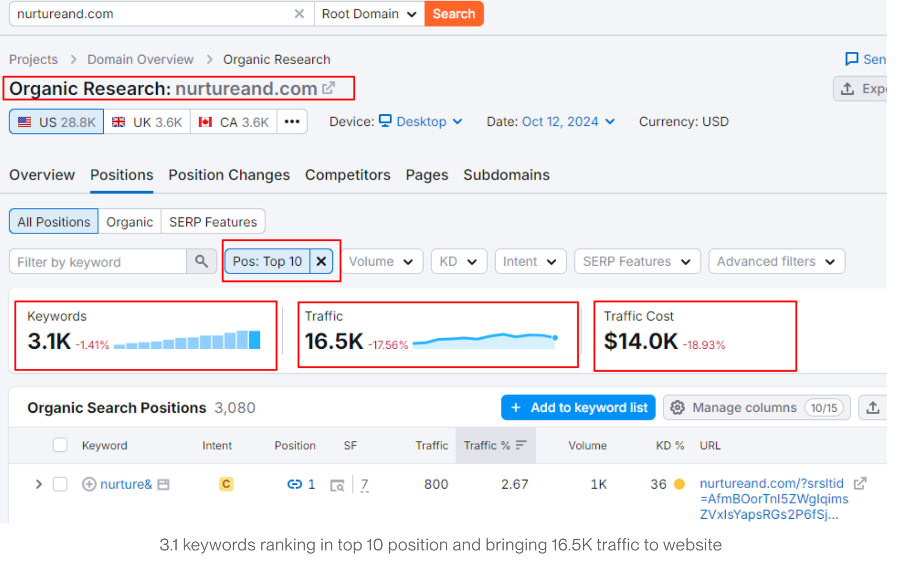Image resolution: width=910 pixels, height=588 pixels.
Task: Open the nurtureand.com/?srsltid URL link
Action: 774,499
